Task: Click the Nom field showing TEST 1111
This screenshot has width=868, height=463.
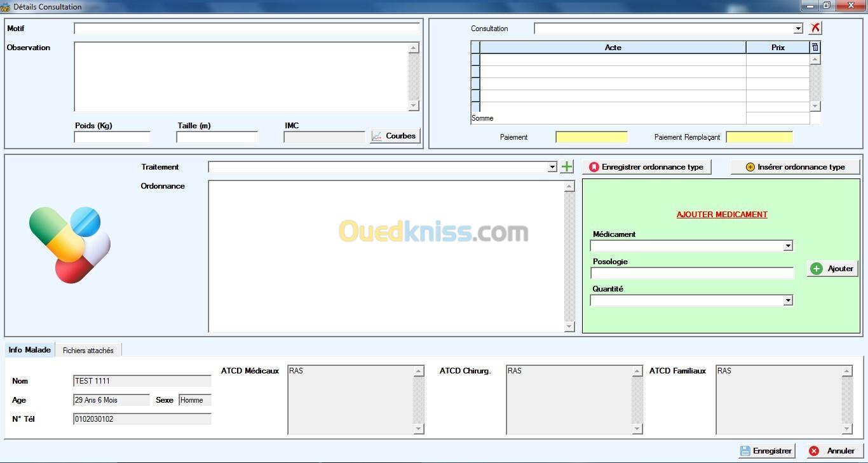Action: (x=142, y=381)
